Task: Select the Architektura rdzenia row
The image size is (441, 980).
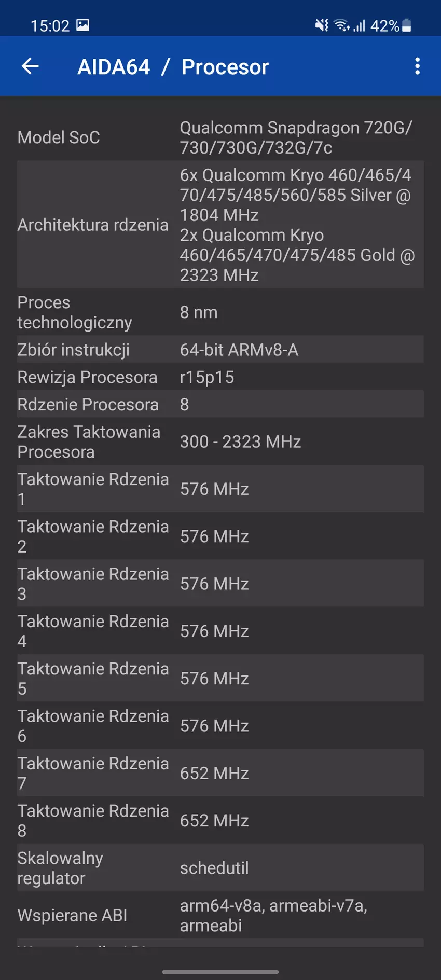Action: (x=220, y=225)
